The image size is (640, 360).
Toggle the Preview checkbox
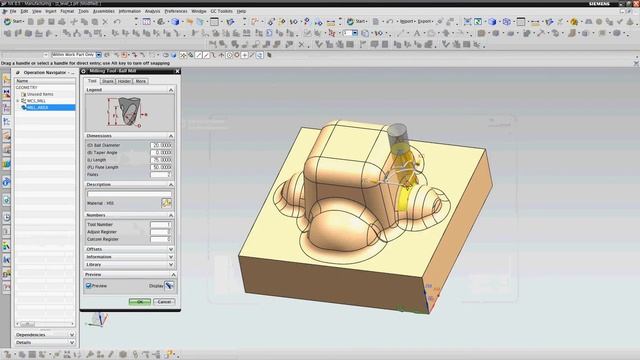point(89,286)
